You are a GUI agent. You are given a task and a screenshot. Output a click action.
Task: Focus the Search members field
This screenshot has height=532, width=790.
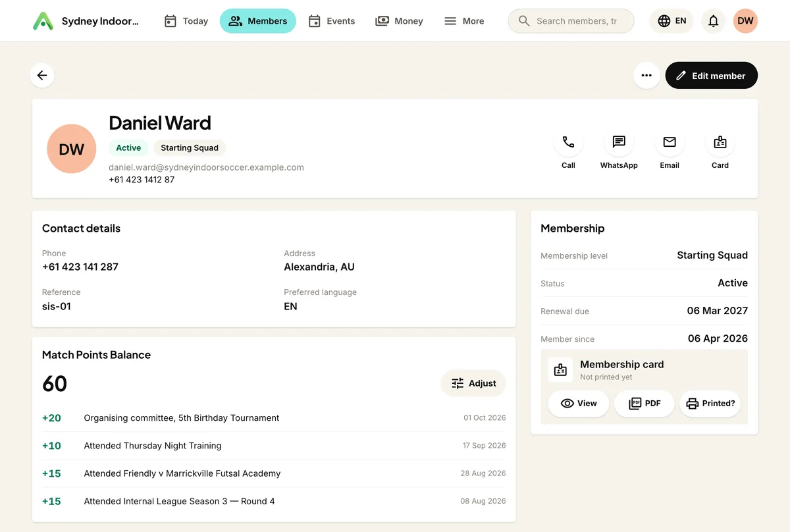pos(571,21)
